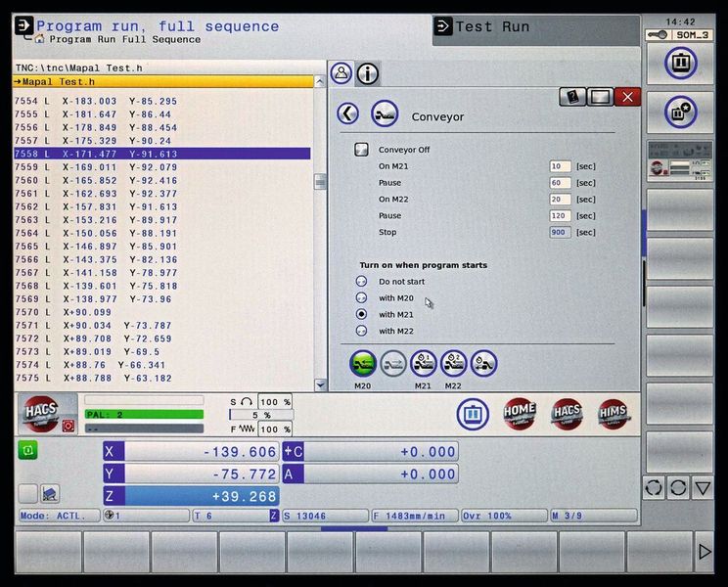Open the information tab icon
728x587 pixels.
click(368, 73)
